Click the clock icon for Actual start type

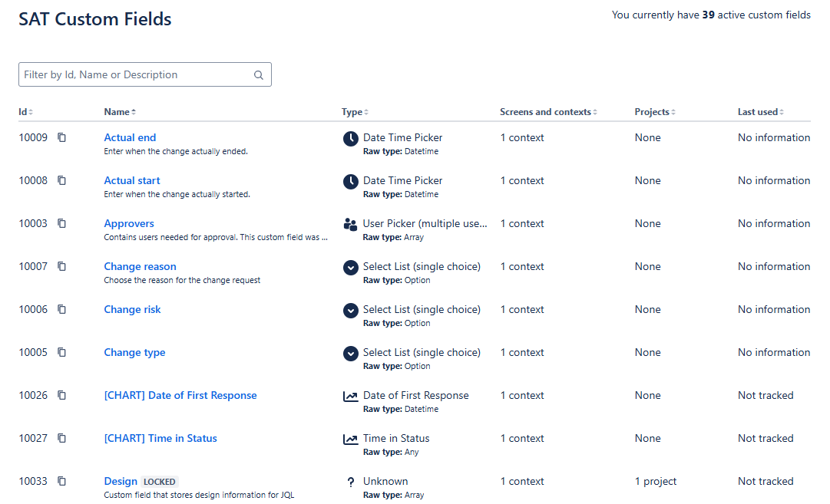click(350, 182)
